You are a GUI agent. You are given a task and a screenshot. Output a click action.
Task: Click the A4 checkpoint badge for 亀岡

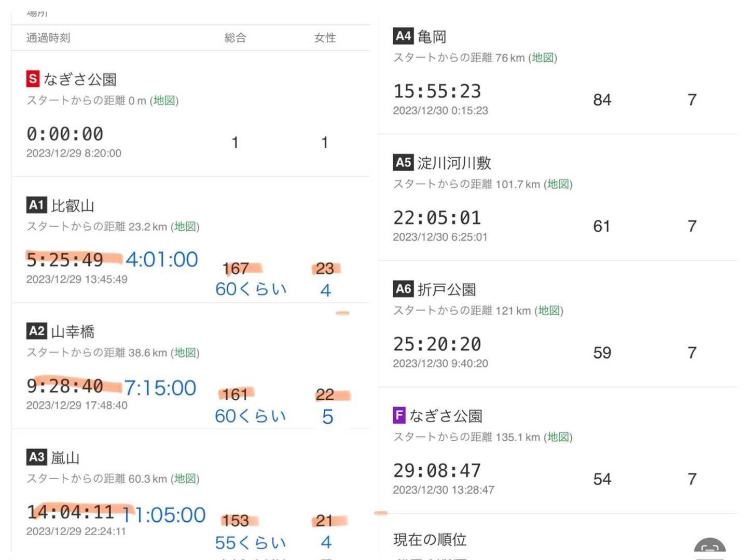[x=403, y=36]
